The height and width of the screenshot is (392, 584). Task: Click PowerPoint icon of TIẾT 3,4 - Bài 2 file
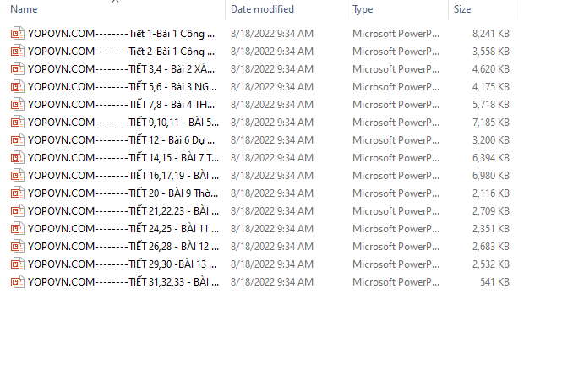tap(17, 69)
